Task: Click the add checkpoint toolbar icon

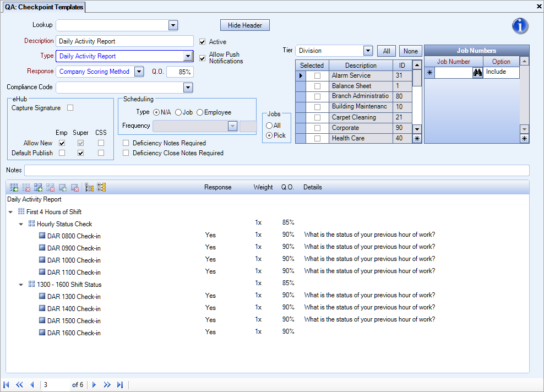Action: 62,187
